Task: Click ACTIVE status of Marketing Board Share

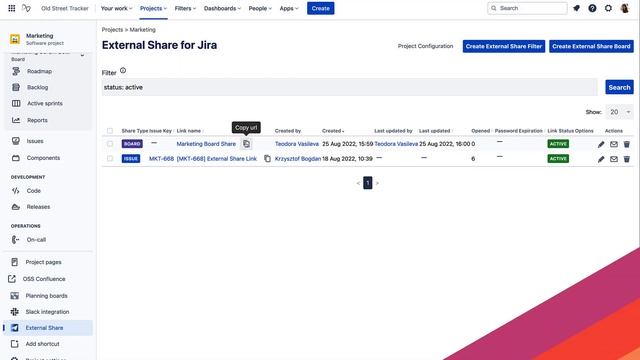Action: click(x=558, y=144)
